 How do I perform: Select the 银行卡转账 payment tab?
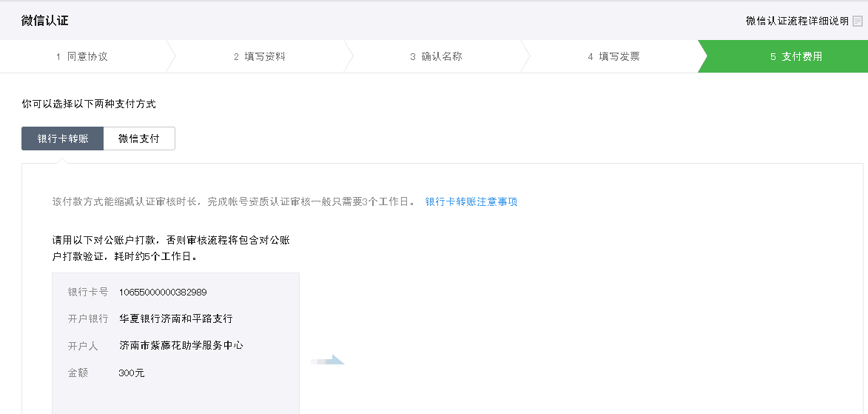(63, 138)
